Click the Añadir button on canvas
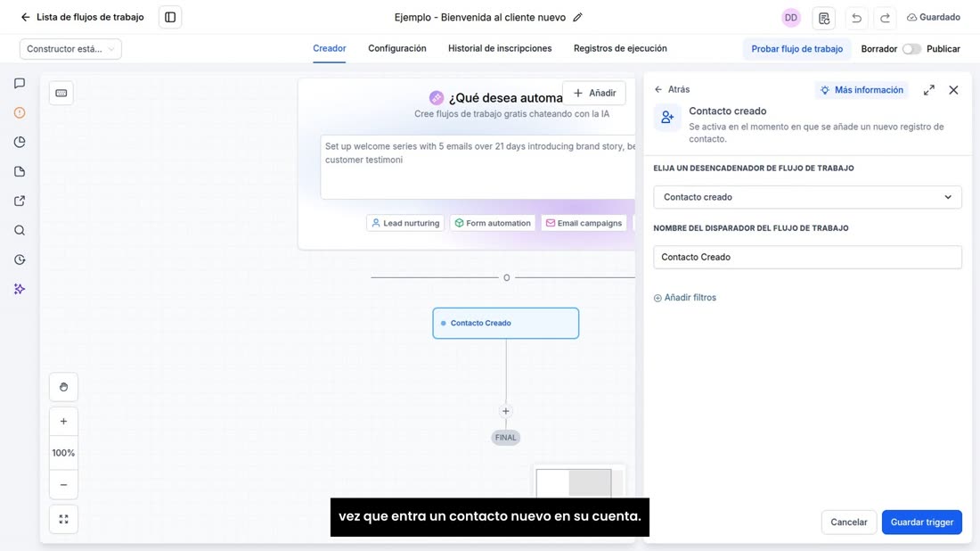 tap(594, 94)
